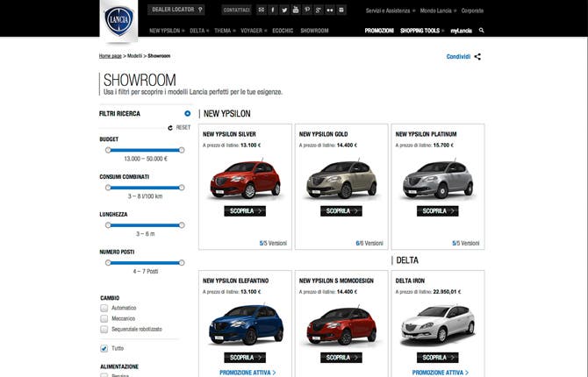
Task: Click the search magnifier icon
Action: (x=481, y=30)
